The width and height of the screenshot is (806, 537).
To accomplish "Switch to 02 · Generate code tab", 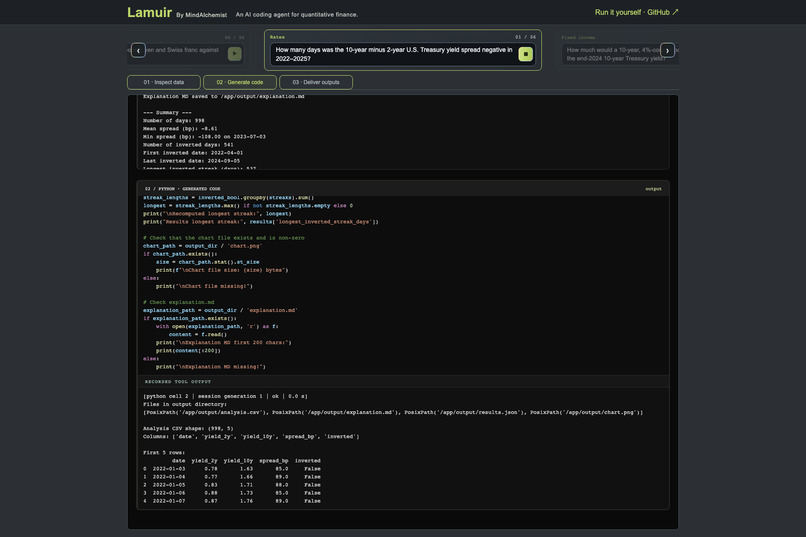I will click(x=240, y=82).
